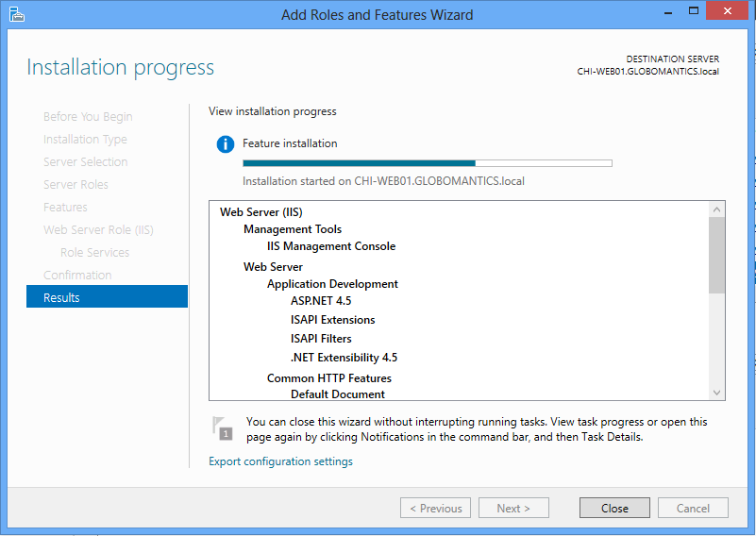Select IIS Management Console entry
The width and height of the screenshot is (756, 536).
coord(331,246)
